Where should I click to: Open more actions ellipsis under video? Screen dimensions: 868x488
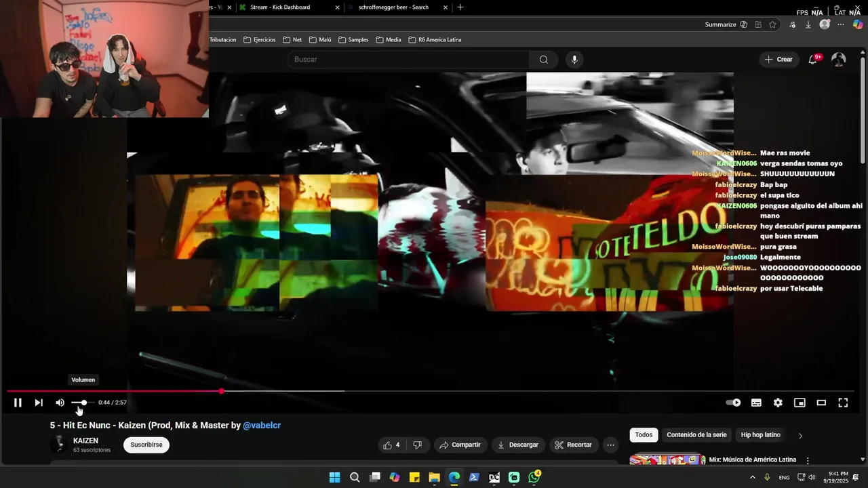(x=611, y=445)
